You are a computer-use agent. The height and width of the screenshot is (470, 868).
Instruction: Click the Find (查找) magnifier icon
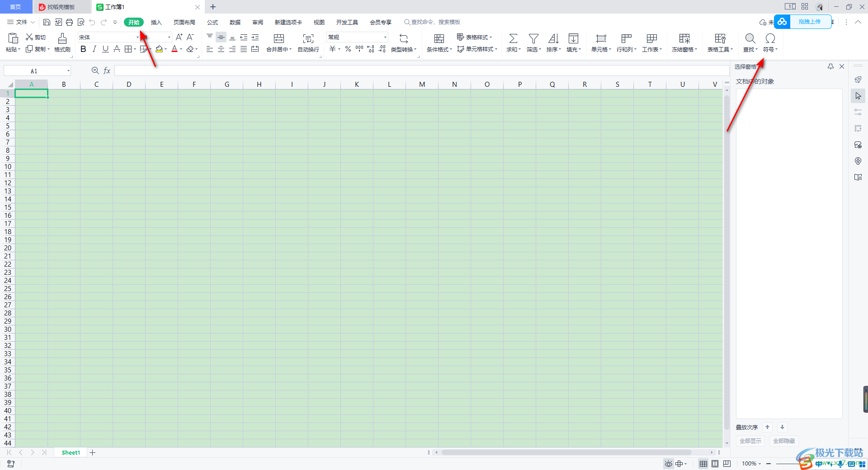750,38
